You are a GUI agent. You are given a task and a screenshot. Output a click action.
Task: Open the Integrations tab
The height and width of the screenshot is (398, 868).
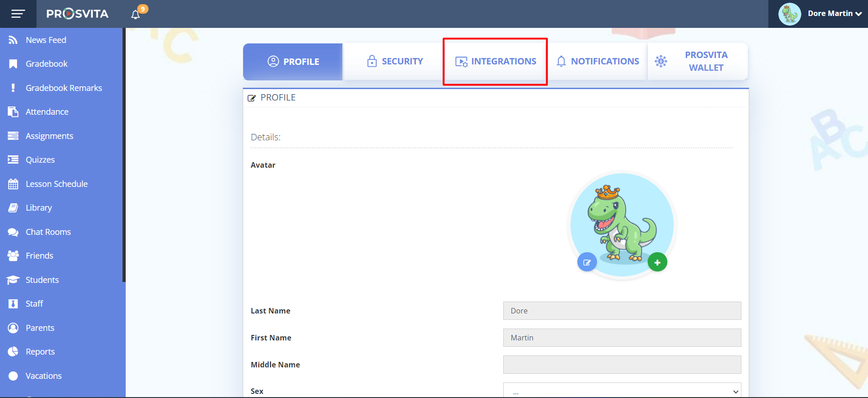pos(495,61)
